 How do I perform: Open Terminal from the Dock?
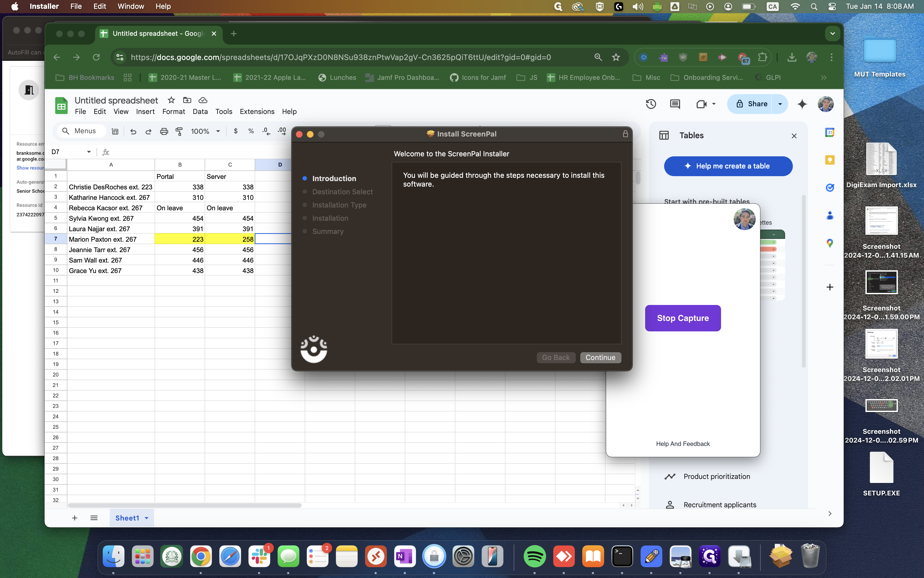pyautogui.click(x=622, y=556)
